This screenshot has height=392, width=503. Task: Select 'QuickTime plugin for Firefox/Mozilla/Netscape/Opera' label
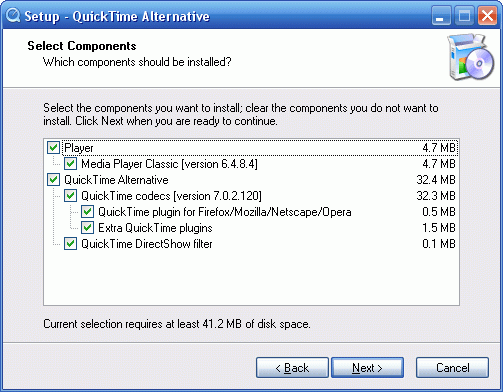coord(225,212)
